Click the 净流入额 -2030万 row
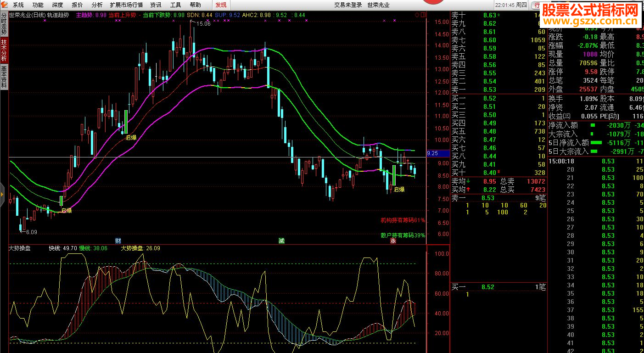644x353 pixels. click(596, 125)
